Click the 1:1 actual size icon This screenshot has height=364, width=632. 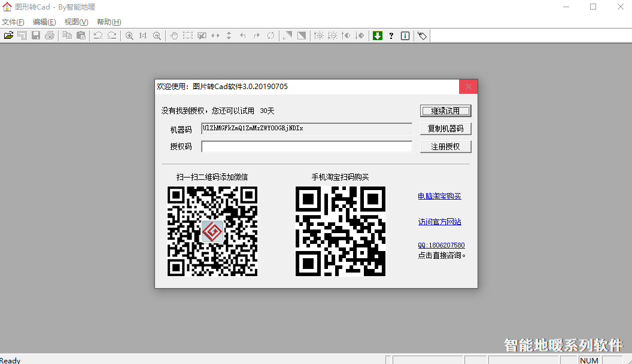click(143, 35)
